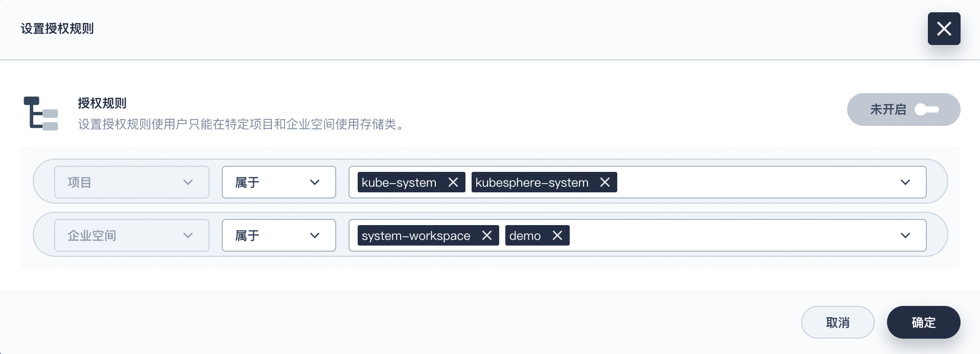Image resolution: width=980 pixels, height=354 pixels.
Task: Confirm with the 确定 button
Action: (x=924, y=322)
